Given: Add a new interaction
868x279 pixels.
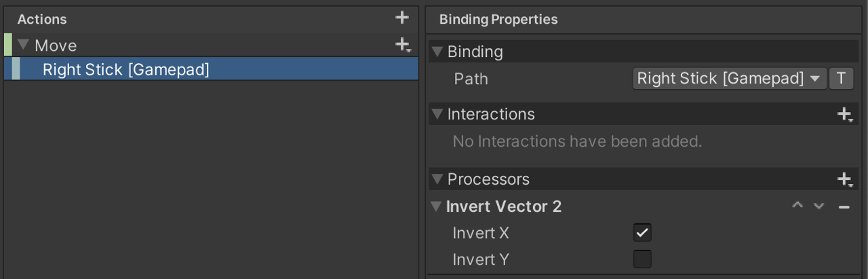Looking at the screenshot, I should (844, 114).
